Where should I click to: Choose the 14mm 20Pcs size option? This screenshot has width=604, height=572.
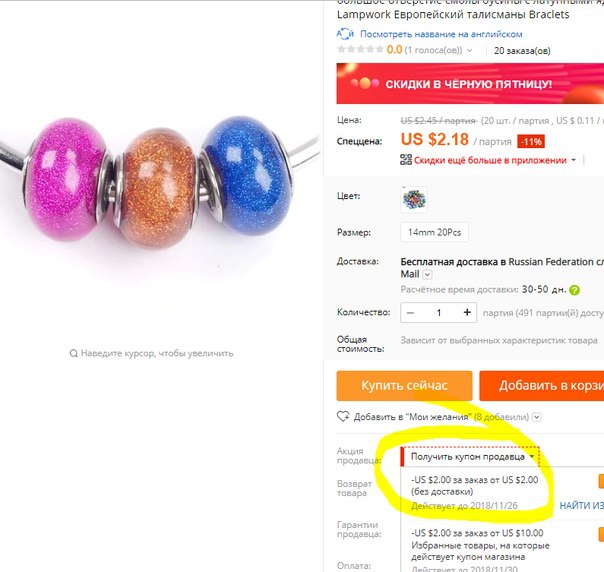pyautogui.click(x=434, y=232)
